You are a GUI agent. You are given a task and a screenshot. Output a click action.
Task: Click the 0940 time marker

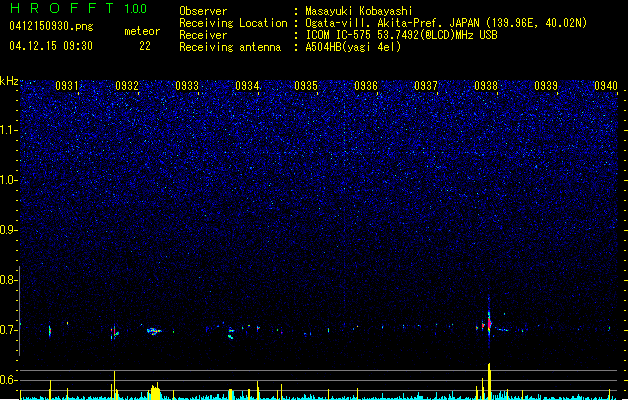606,86
